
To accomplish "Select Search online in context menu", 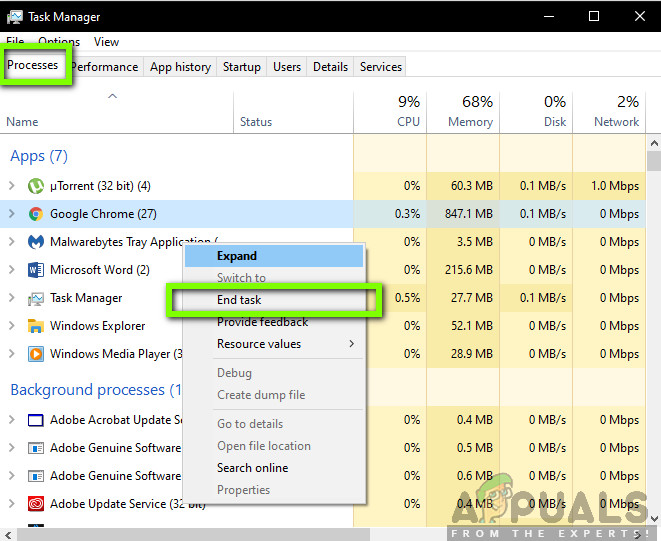I will coord(274,468).
